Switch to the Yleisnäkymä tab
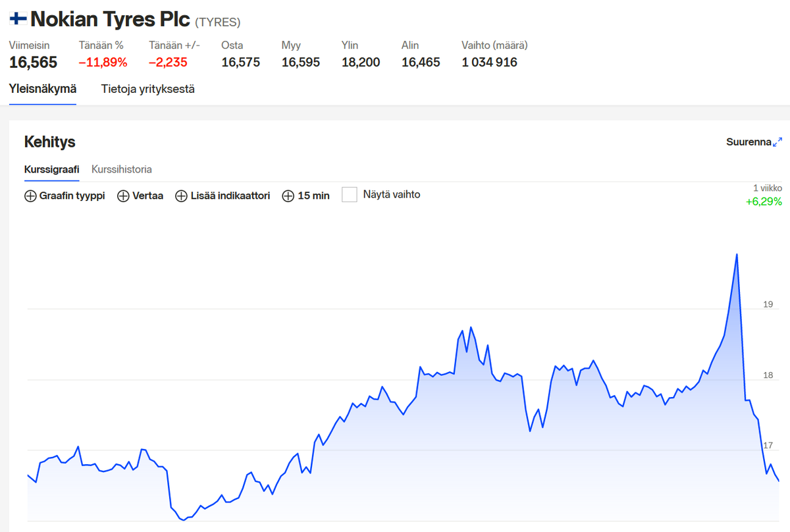This screenshot has width=790, height=532. (x=43, y=89)
